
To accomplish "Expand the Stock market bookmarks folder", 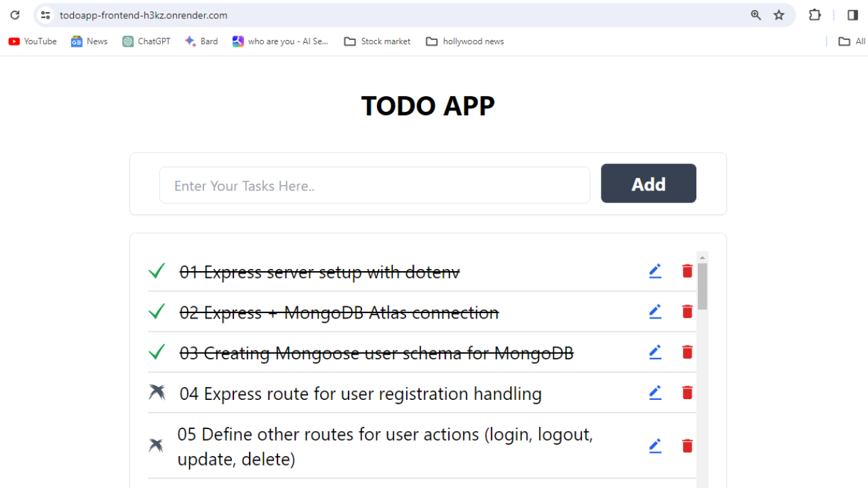I will 377,41.
